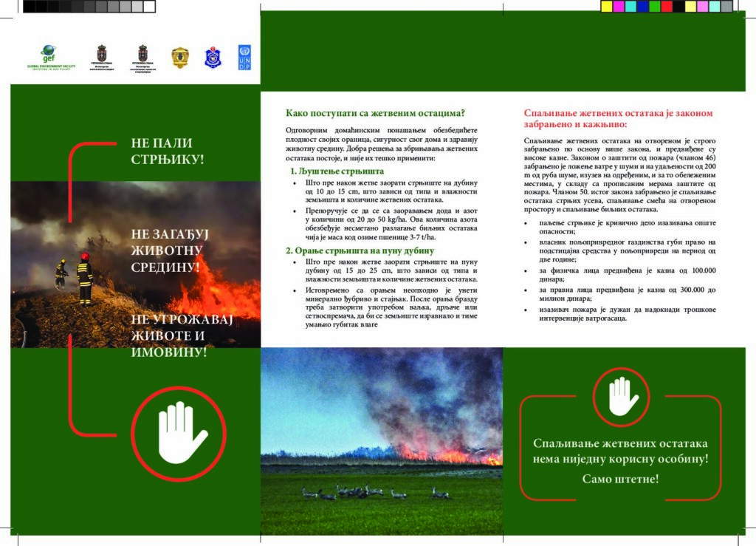
Task: Click red heading 'Спаљивање жетвених остатака је законом забрањено'
Action: 618,119
